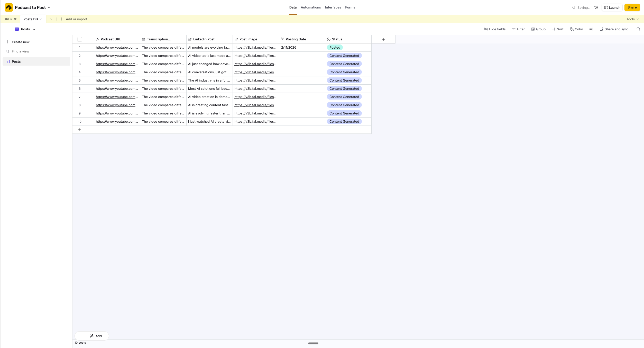Add new row plus icon

click(x=80, y=130)
